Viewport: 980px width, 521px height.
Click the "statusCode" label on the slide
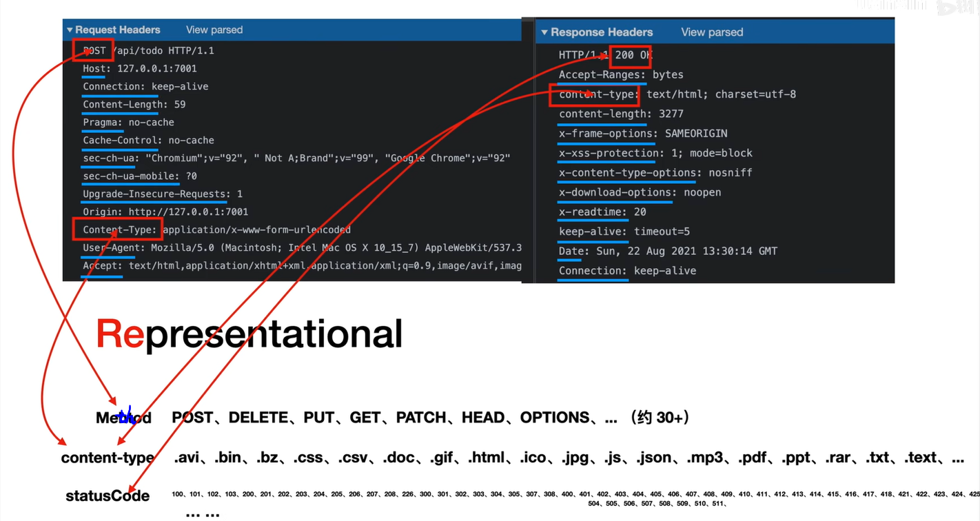click(x=108, y=496)
